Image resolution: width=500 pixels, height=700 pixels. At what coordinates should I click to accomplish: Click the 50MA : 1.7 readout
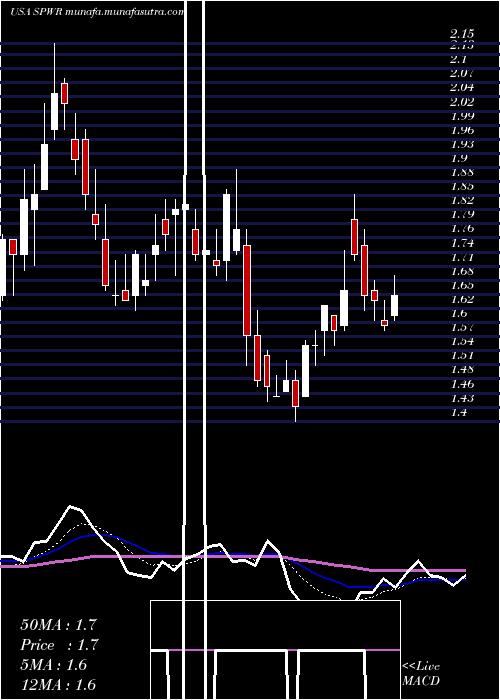(x=58, y=625)
